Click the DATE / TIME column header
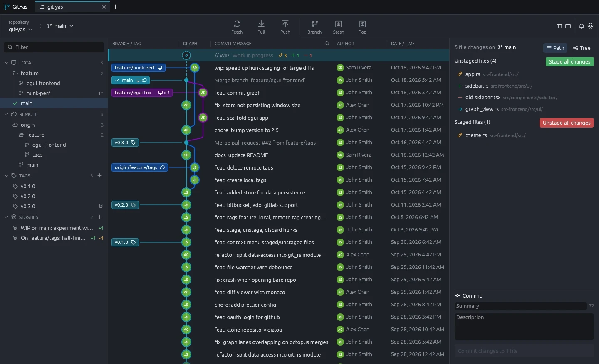 403,44
